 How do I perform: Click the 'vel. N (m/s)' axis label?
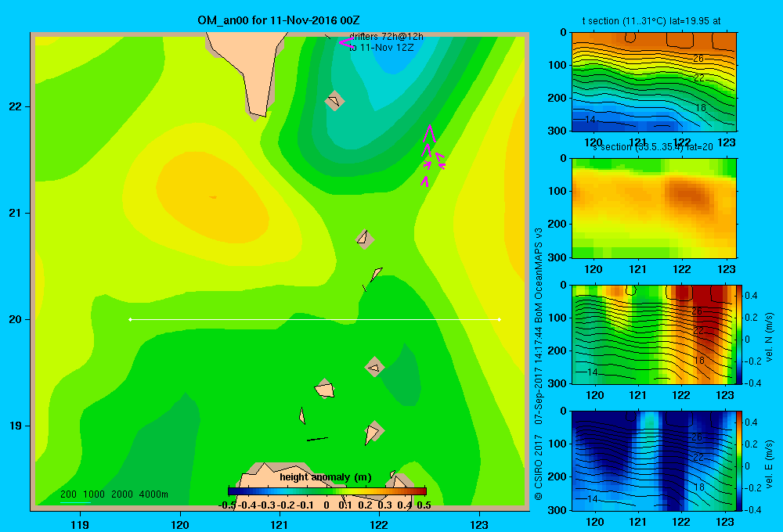[769, 337]
